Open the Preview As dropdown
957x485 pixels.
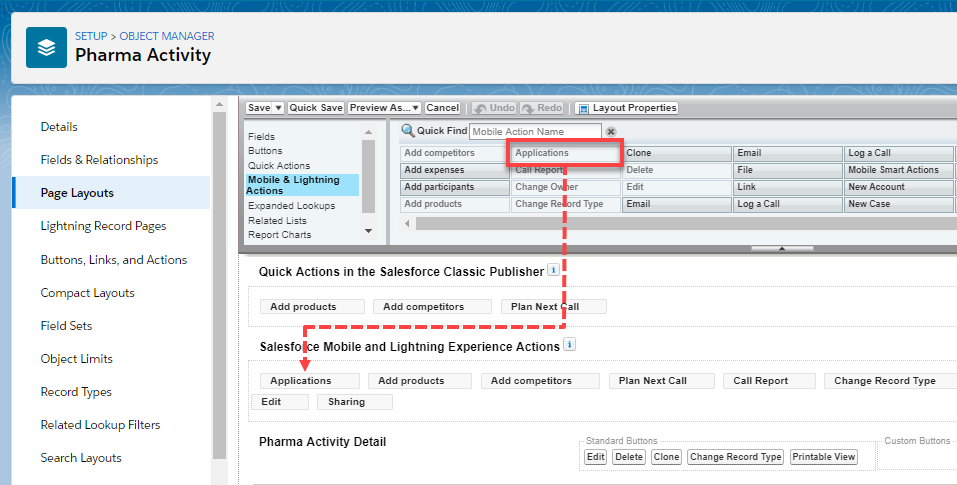click(x=382, y=108)
